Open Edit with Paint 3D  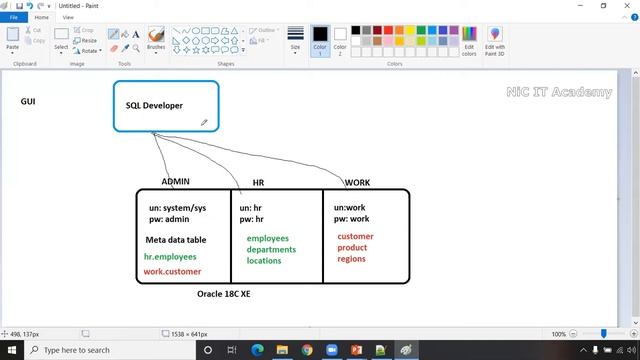tap(495, 41)
